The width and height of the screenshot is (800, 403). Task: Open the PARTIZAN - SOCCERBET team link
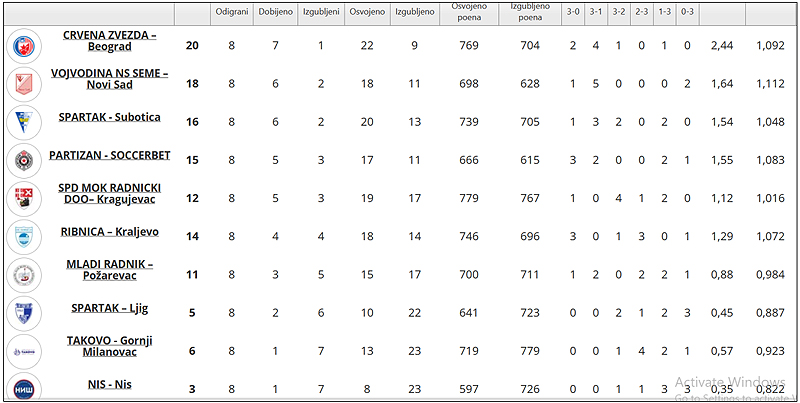109,156
